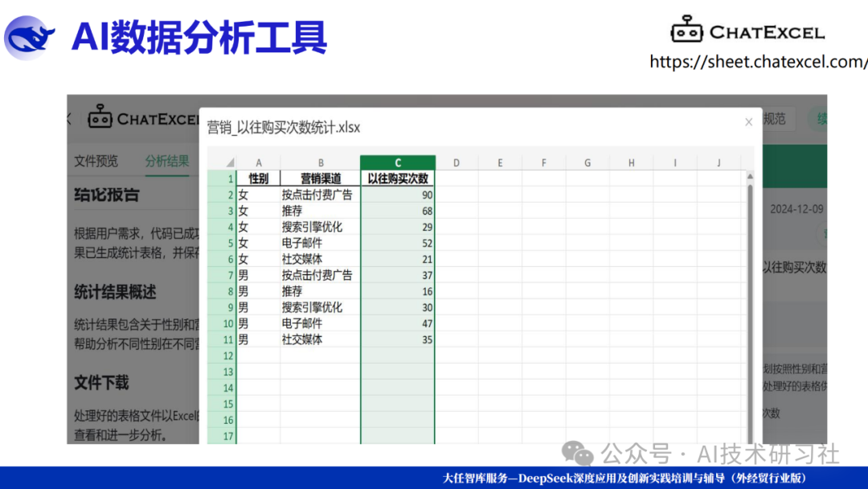The width and height of the screenshot is (868, 489).
Task: Click the scrollbar up arrow in spreadsheet
Action: coord(751,176)
